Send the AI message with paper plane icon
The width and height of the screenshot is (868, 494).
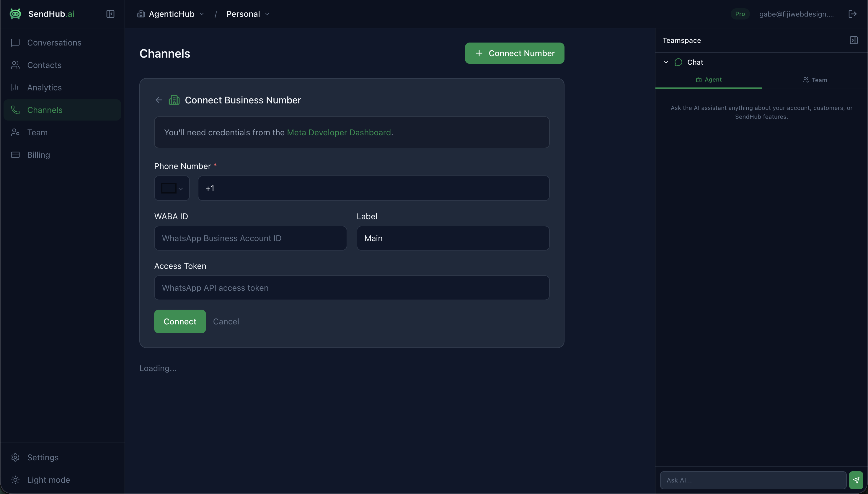(x=856, y=480)
